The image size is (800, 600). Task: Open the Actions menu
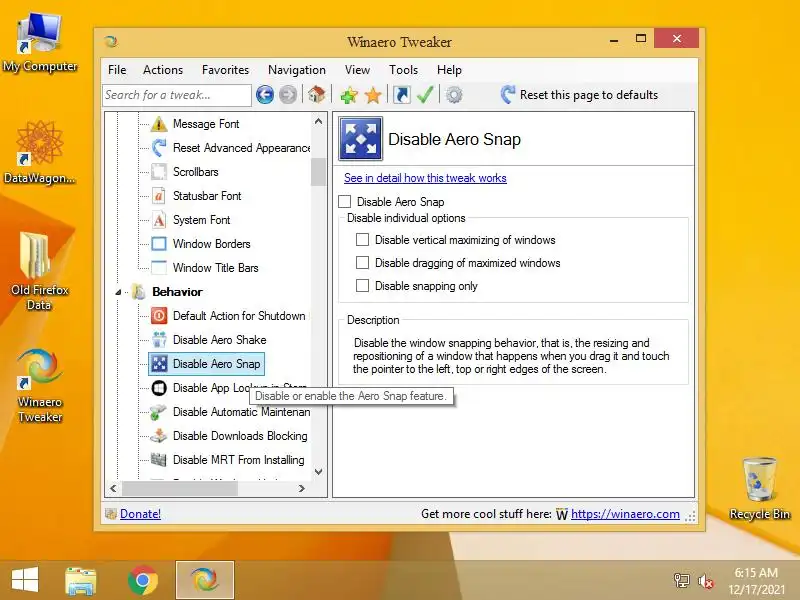click(x=163, y=70)
